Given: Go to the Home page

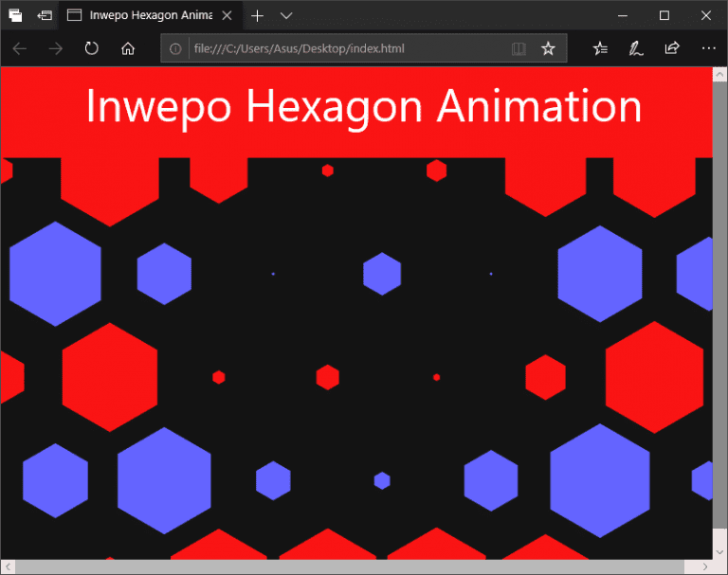Looking at the screenshot, I should click(129, 48).
